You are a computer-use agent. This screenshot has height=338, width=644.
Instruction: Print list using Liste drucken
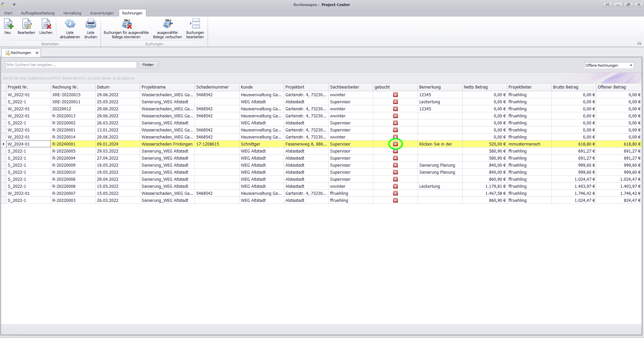coord(91,24)
